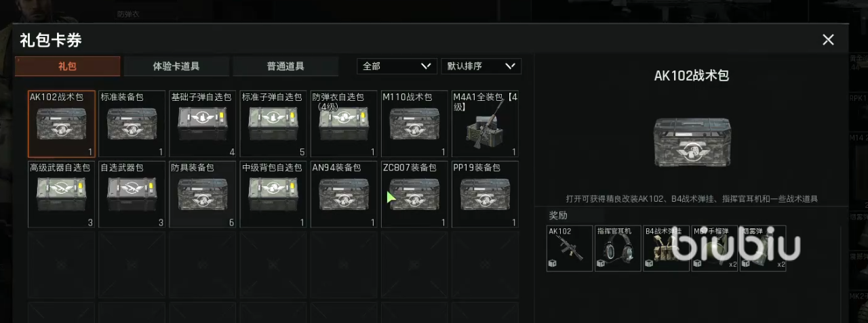This screenshot has width=868, height=323.
Task: Click the AK102 rifle reward icon
Action: tap(570, 249)
